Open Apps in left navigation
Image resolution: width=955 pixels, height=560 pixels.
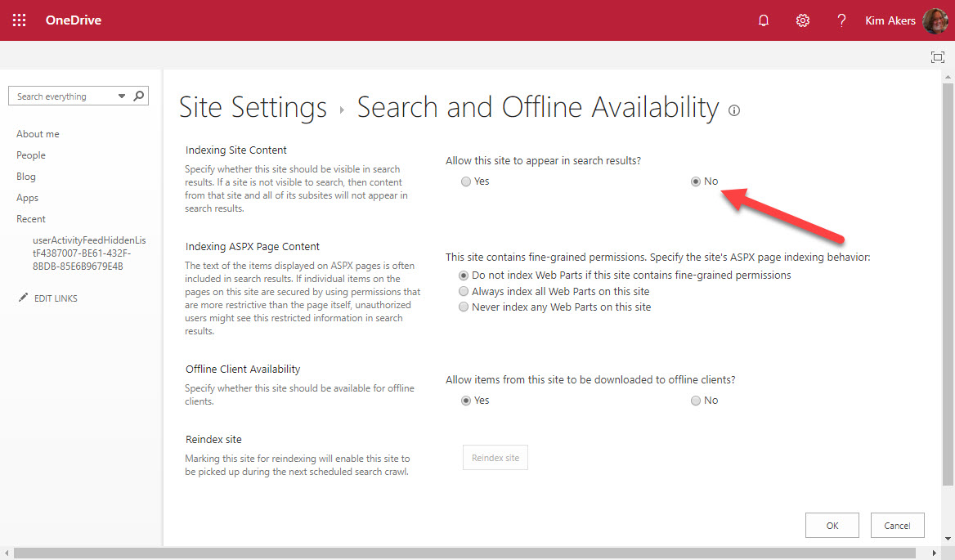click(28, 198)
